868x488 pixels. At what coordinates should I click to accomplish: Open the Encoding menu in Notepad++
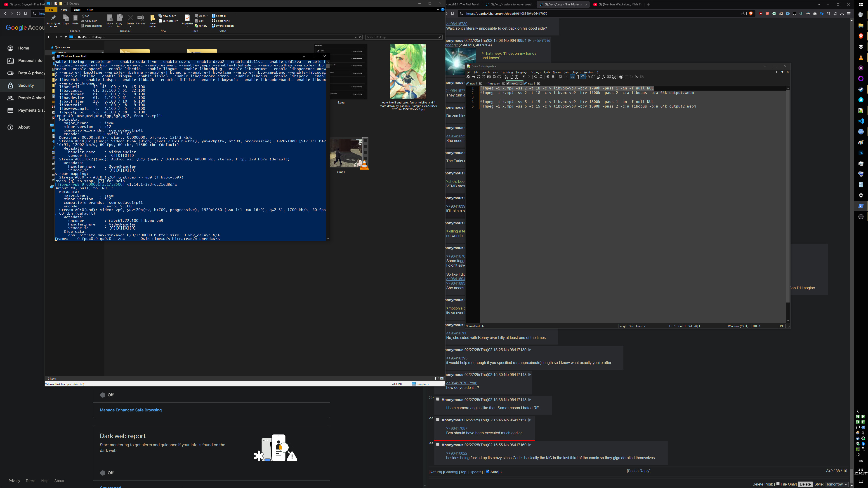(x=507, y=72)
